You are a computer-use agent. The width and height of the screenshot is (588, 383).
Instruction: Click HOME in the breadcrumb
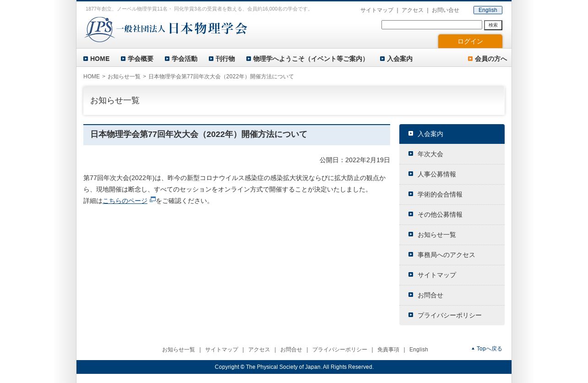[x=92, y=77]
